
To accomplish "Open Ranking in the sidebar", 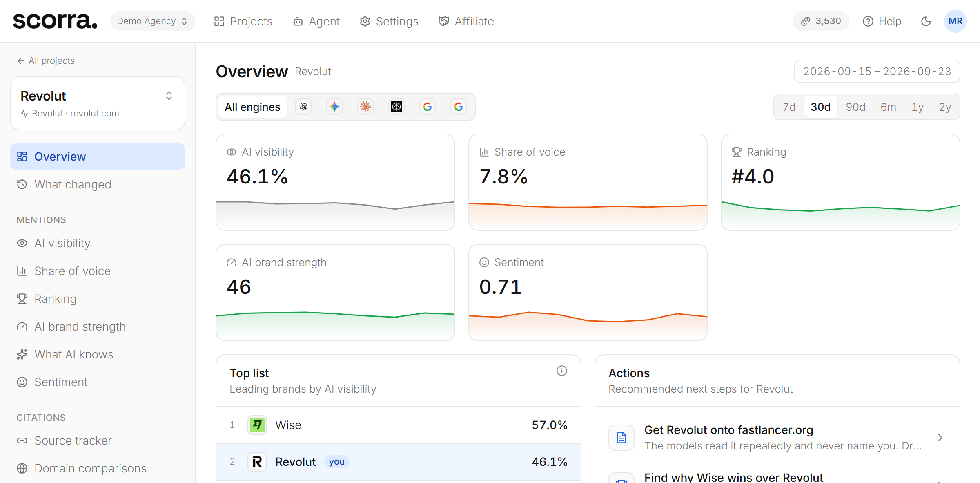I will pos(98,299).
